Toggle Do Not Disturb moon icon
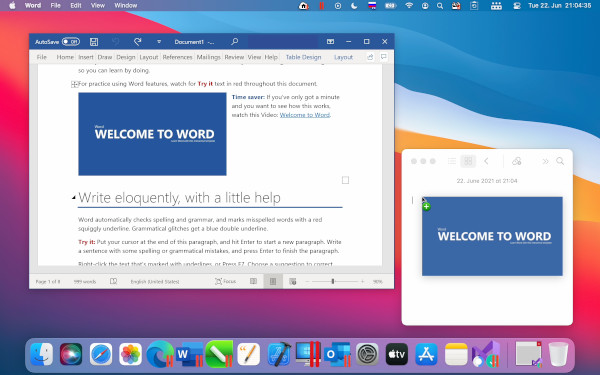 (354, 6)
